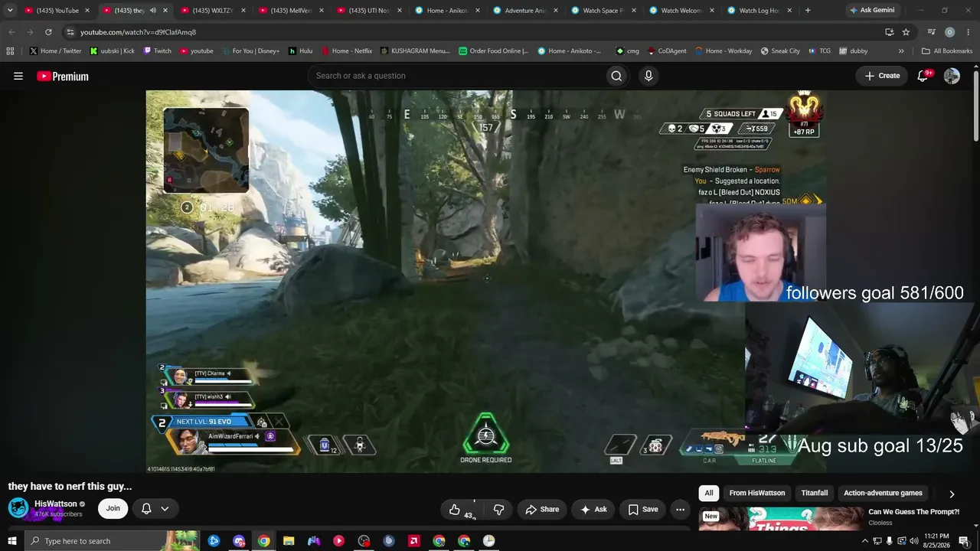Image resolution: width=980 pixels, height=551 pixels.
Task: Select the All filter chip
Action: point(709,494)
